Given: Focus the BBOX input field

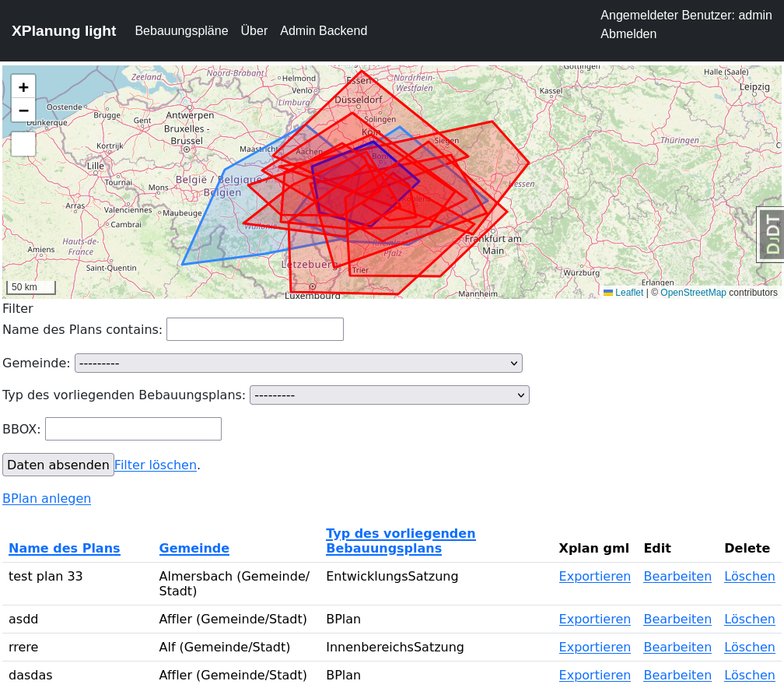Looking at the screenshot, I should pyautogui.click(x=133, y=429).
